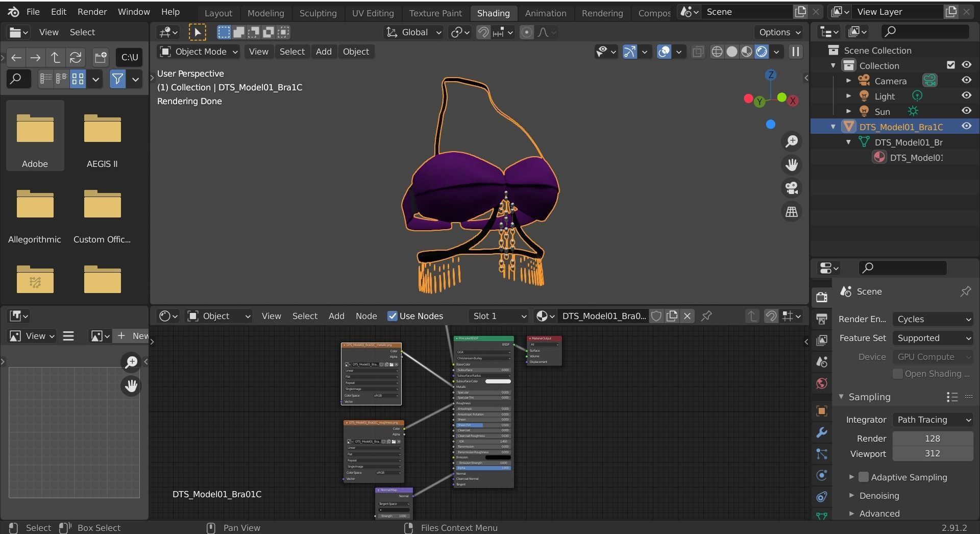Open viewport Options dropdown
This screenshot has height=534, width=980.
click(x=779, y=32)
